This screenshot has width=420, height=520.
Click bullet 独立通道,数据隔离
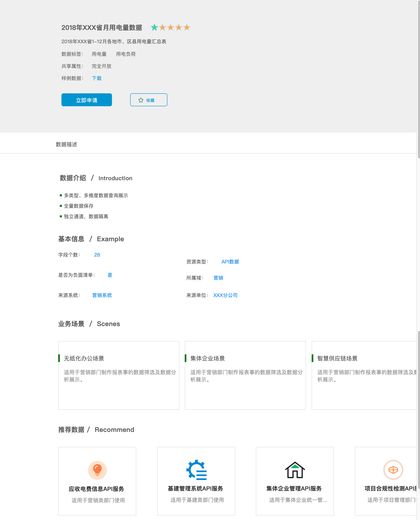[86, 217]
